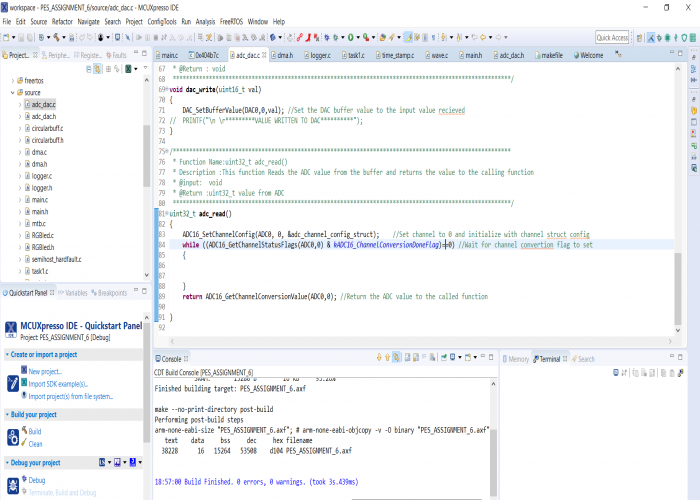Viewport: 700px width, 500px height.
Task: Click the red Terminate stop-square icon
Action: tap(155, 38)
